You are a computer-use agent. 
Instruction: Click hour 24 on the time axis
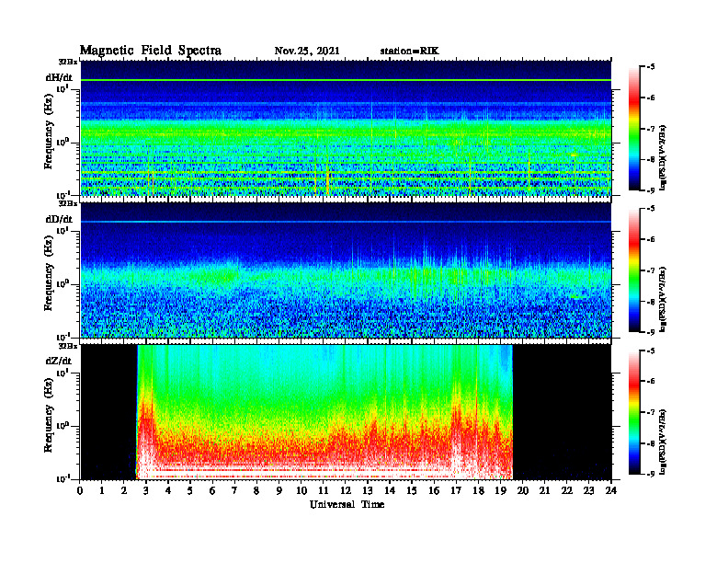coord(611,491)
